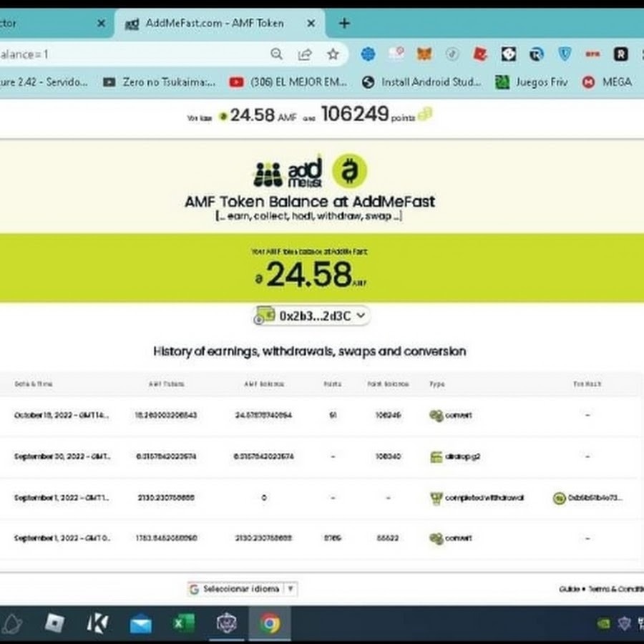
Task: Open the black R extension icon
Action: tap(620, 54)
